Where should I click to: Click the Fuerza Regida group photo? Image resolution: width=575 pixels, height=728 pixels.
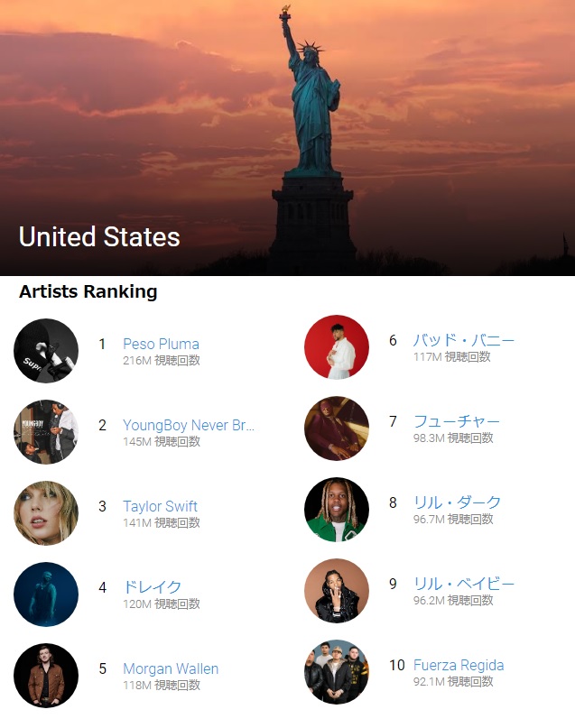click(x=337, y=672)
